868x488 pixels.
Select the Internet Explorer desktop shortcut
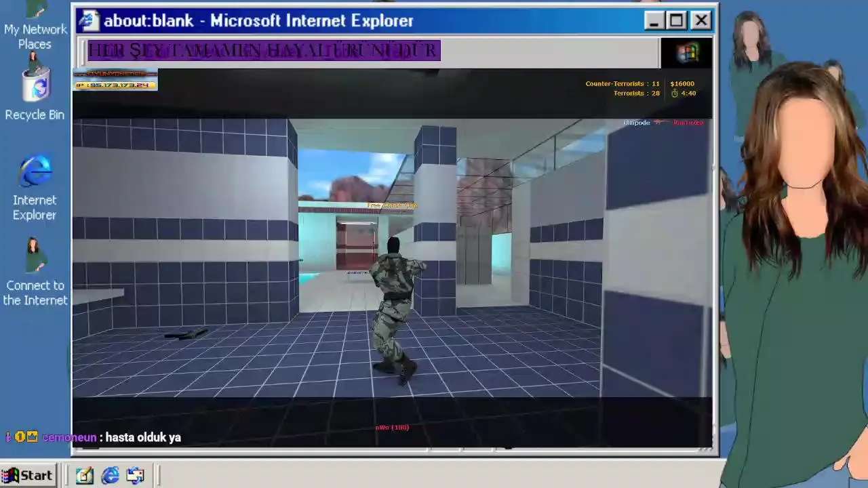click(x=35, y=188)
